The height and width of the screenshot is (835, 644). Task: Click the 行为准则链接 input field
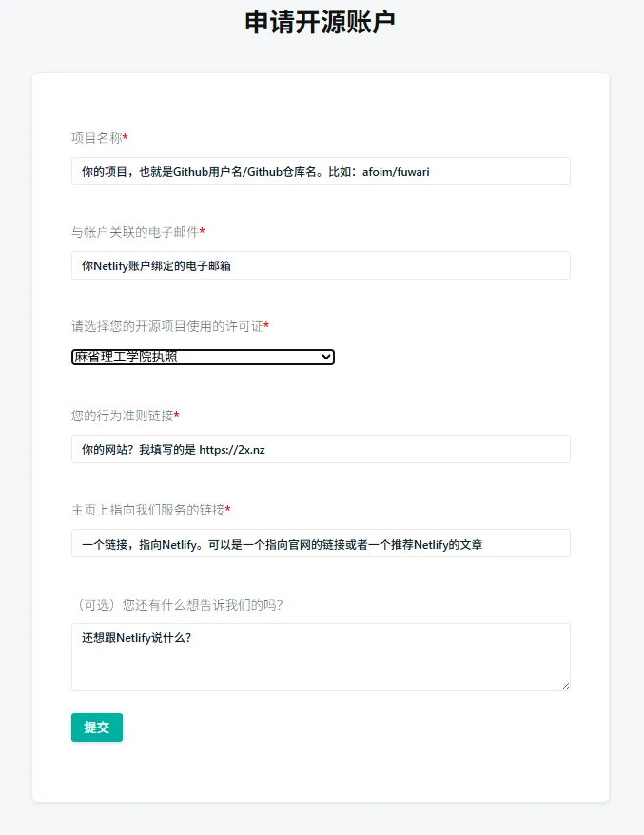click(x=321, y=449)
